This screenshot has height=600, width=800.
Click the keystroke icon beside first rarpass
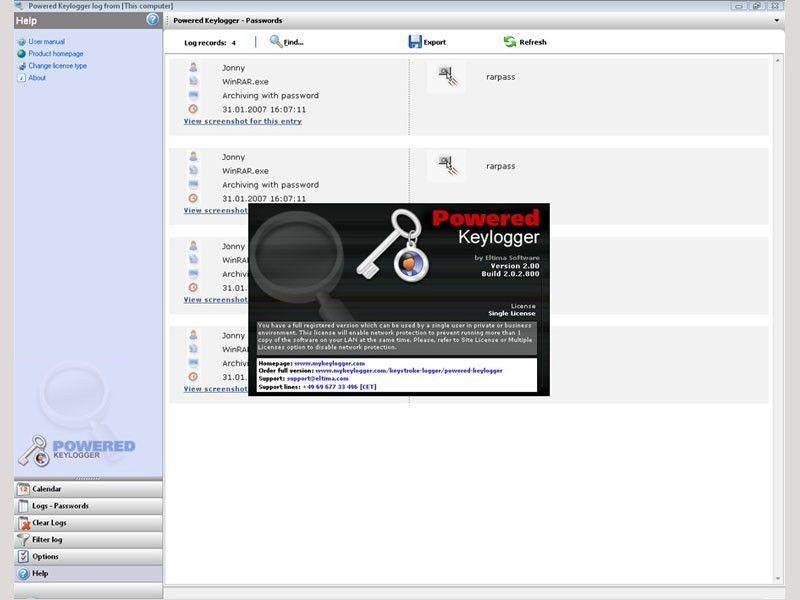click(447, 77)
